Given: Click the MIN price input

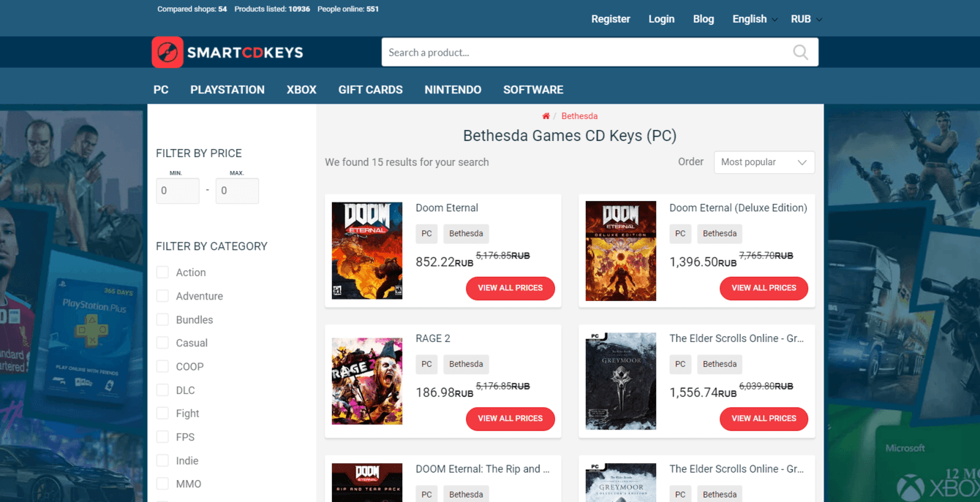Looking at the screenshot, I should click(x=178, y=191).
